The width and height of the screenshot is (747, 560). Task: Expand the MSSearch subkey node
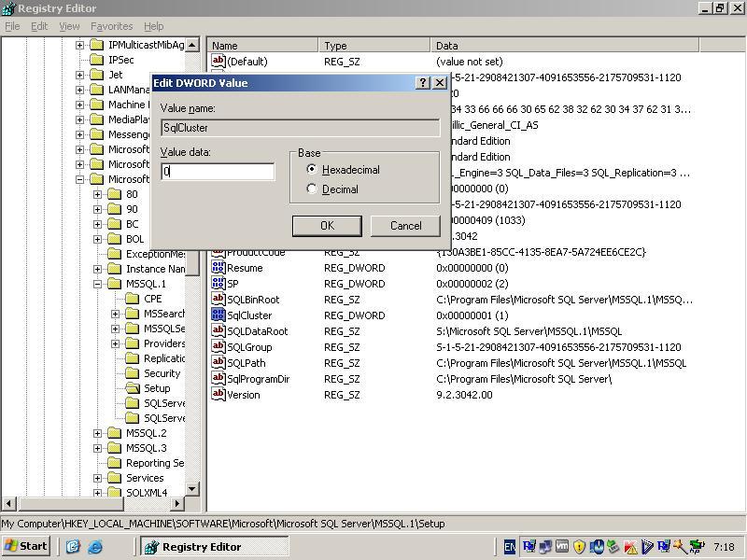(115, 314)
